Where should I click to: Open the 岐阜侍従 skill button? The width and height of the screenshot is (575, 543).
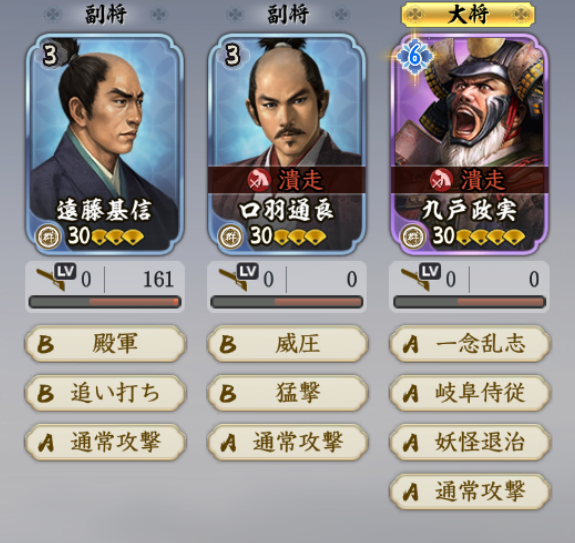[470, 393]
